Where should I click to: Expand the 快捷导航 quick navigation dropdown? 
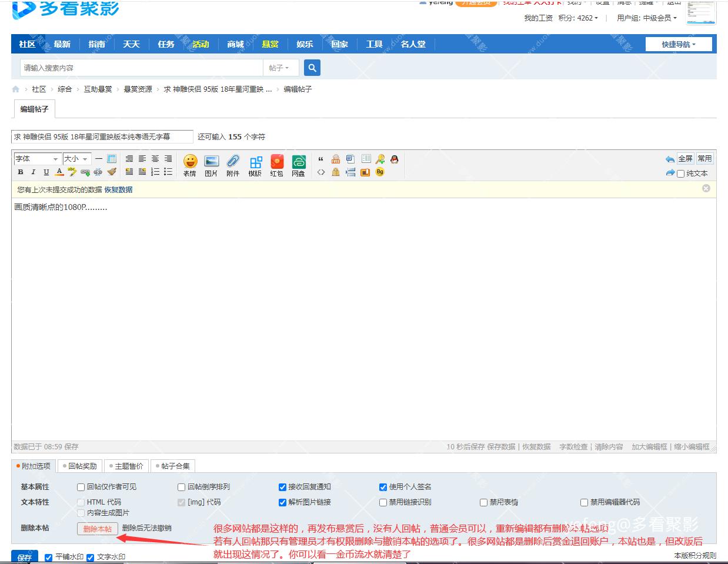tap(678, 44)
